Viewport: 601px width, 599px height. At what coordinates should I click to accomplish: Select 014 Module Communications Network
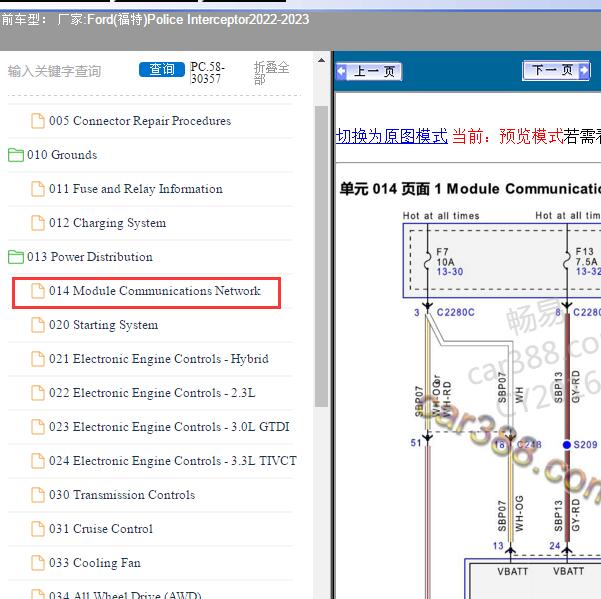point(154,291)
